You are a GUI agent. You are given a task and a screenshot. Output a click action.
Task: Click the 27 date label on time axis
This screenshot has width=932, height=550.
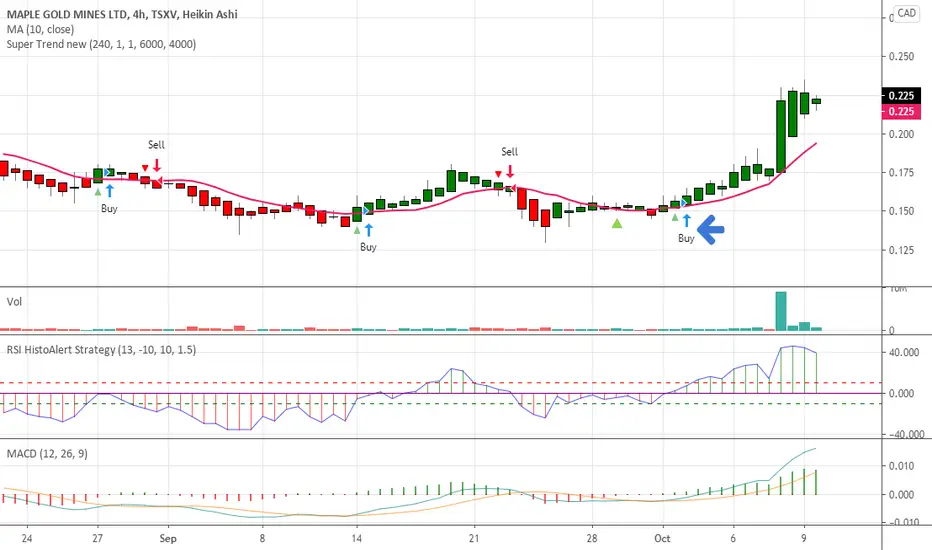click(97, 539)
